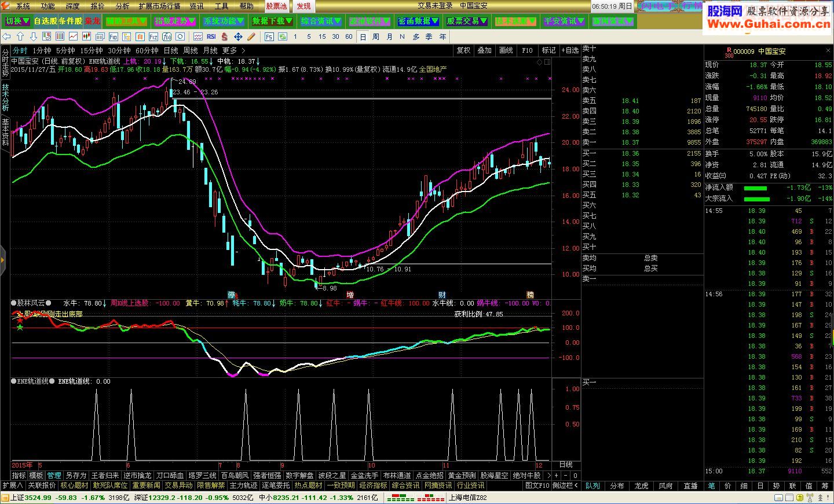Click the F10 company info icon
This screenshot has width=834, height=504.
[x=113, y=36]
